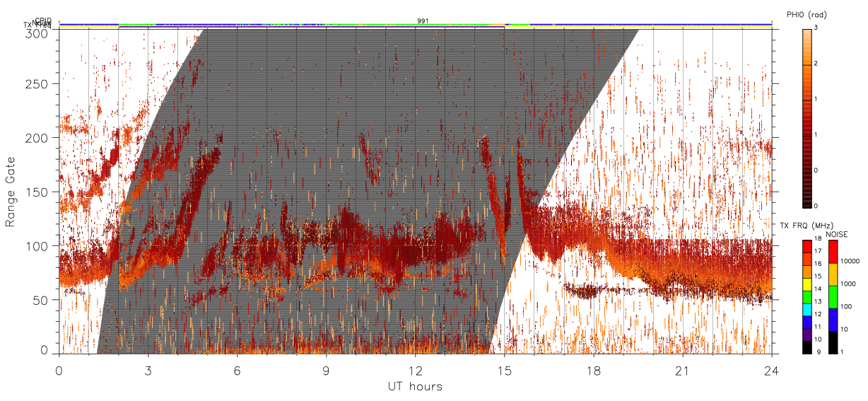
Task: Click the black swatch in TX FRQ scale
Action: click(807, 347)
